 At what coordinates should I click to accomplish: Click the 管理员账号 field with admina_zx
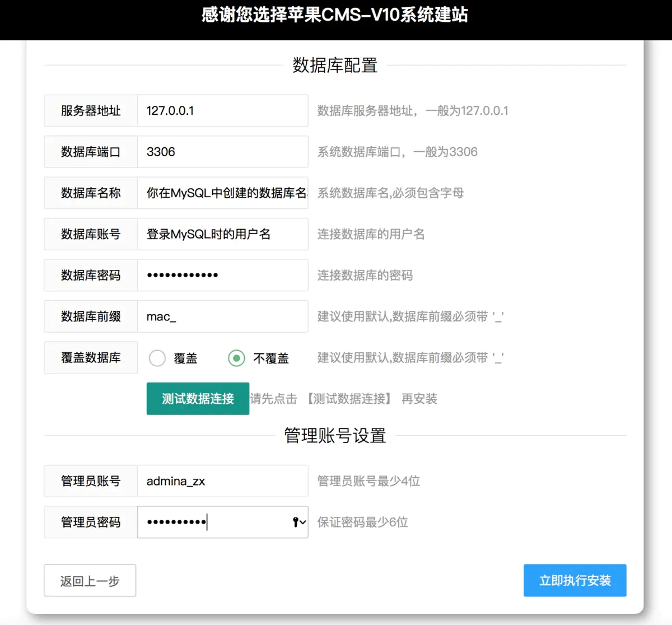(x=223, y=481)
